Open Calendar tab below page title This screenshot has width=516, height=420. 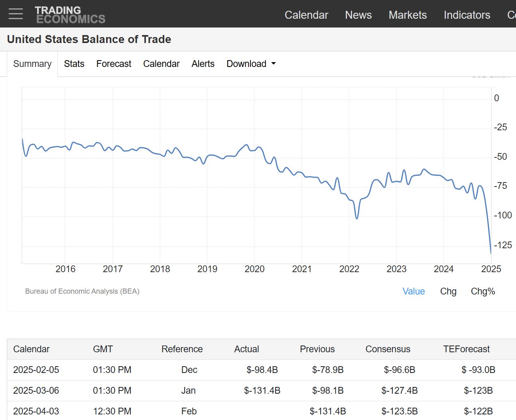[161, 64]
